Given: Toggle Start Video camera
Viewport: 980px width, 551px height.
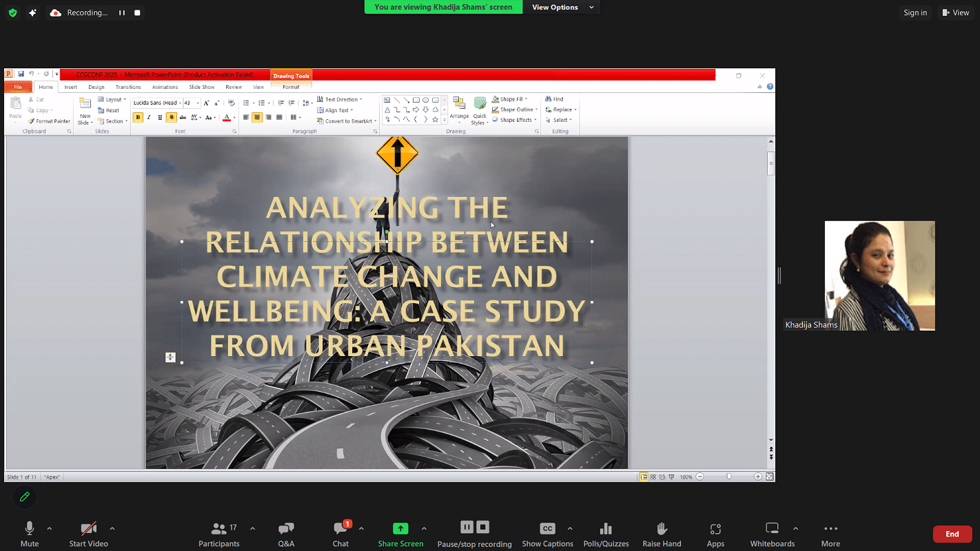Looking at the screenshot, I should [x=88, y=529].
